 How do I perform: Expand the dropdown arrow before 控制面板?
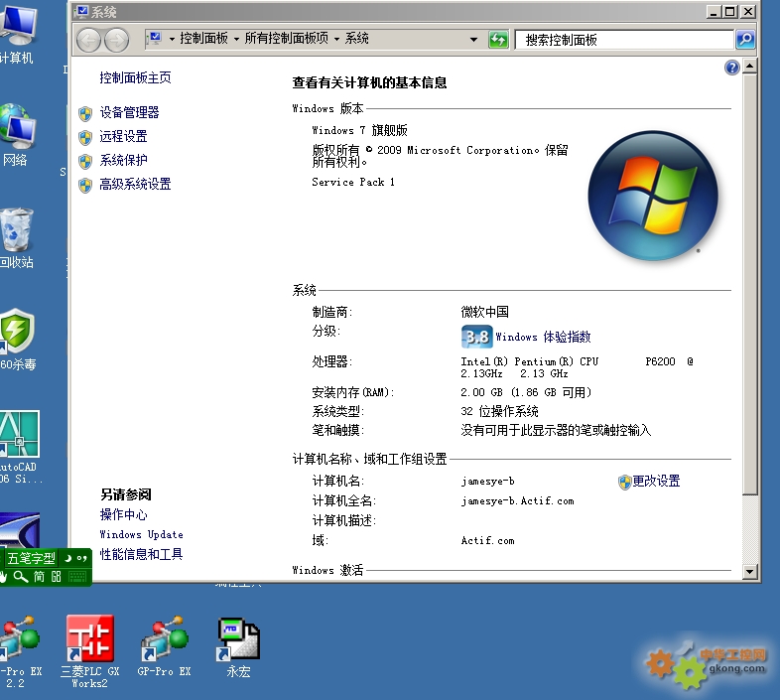coord(172,39)
